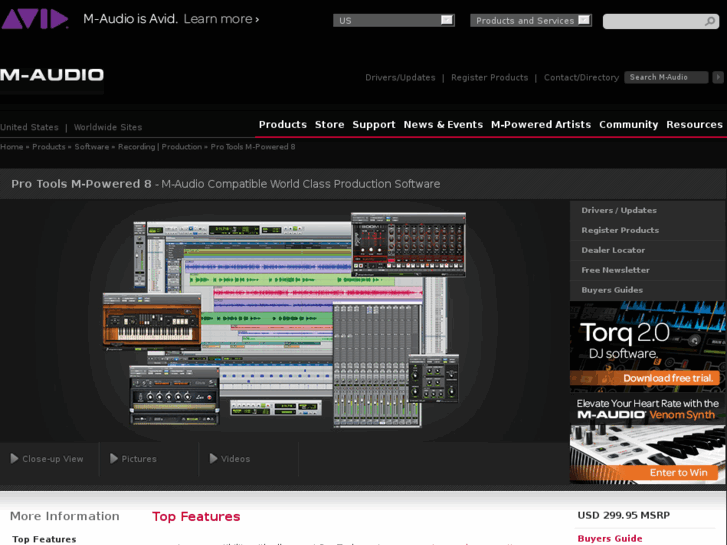Click the Videos label
727x545 pixels.
(x=236, y=459)
